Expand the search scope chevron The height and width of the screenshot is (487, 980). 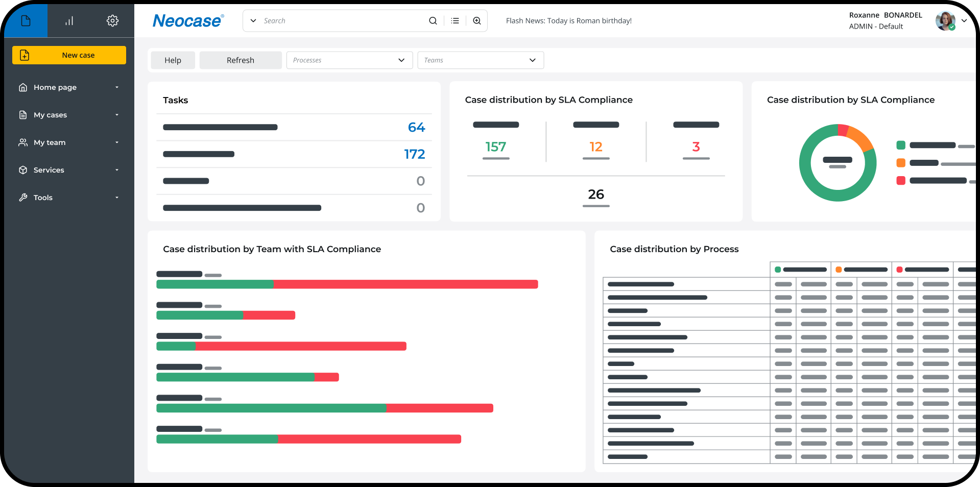click(253, 21)
